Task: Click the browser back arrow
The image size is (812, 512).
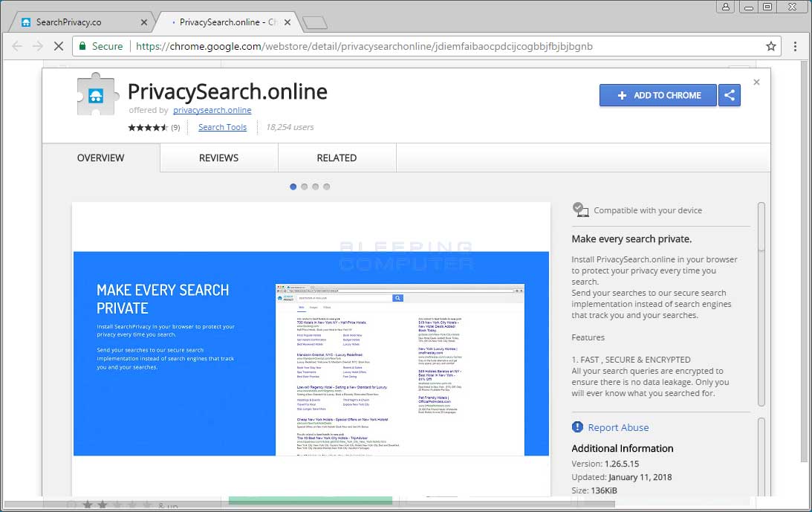Action: pos(17,46)
